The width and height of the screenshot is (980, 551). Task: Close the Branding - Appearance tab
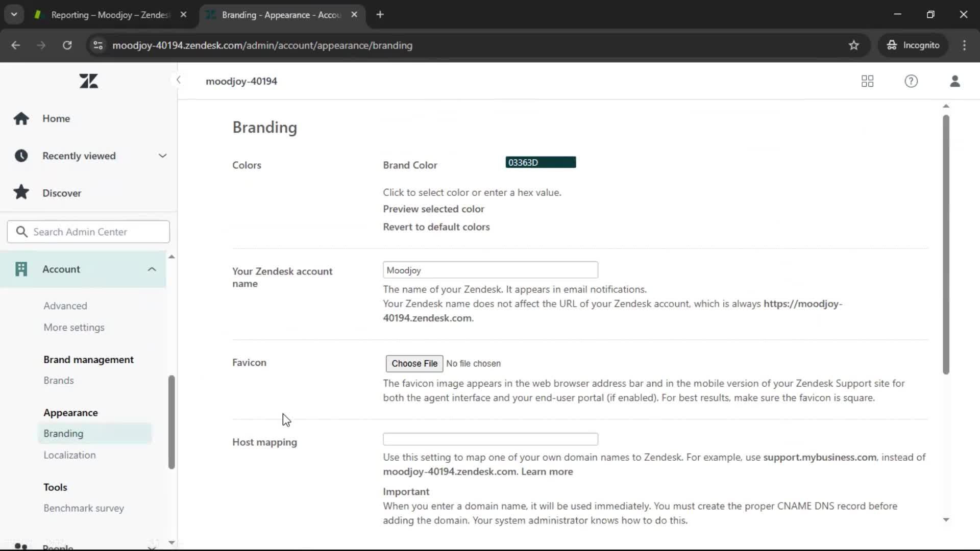coord(354,15)
